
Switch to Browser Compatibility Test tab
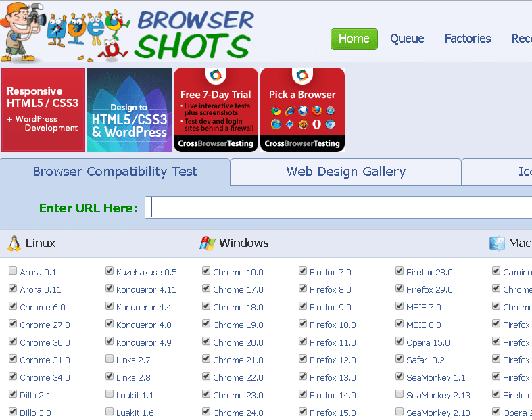click(x=115, y=172)
